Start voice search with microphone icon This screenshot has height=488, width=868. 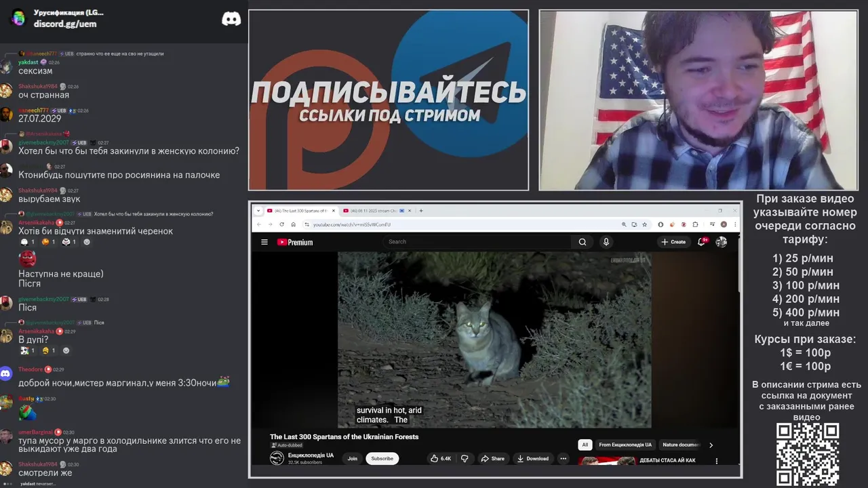[x=606, y=242]
